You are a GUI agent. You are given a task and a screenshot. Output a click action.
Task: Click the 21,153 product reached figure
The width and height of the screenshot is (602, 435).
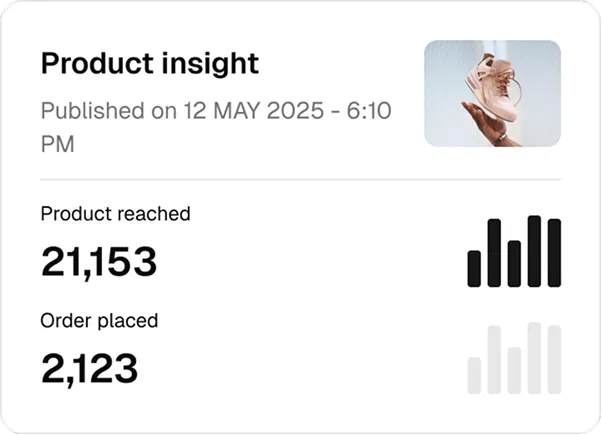(99, 262)
